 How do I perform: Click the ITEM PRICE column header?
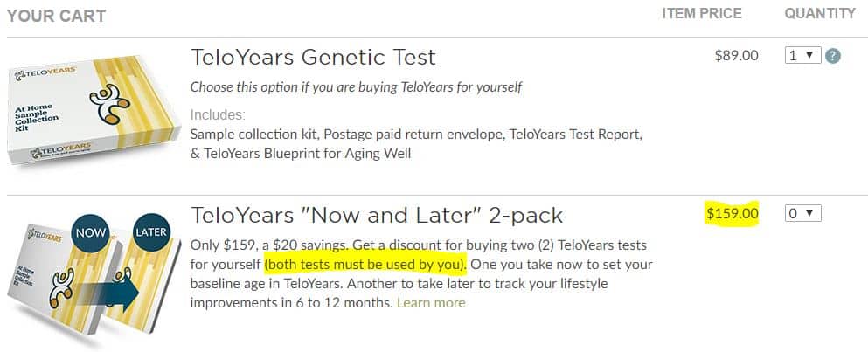(702, 14)
